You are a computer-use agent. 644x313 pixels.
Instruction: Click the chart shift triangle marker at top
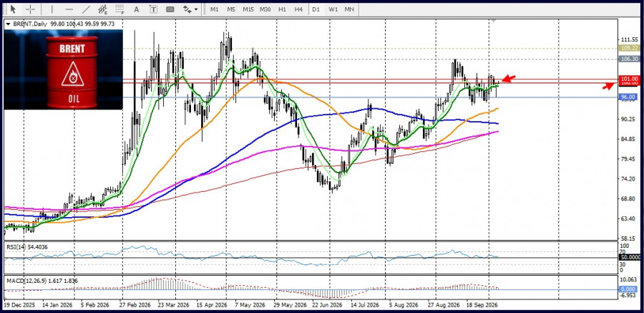click(494, 21)
